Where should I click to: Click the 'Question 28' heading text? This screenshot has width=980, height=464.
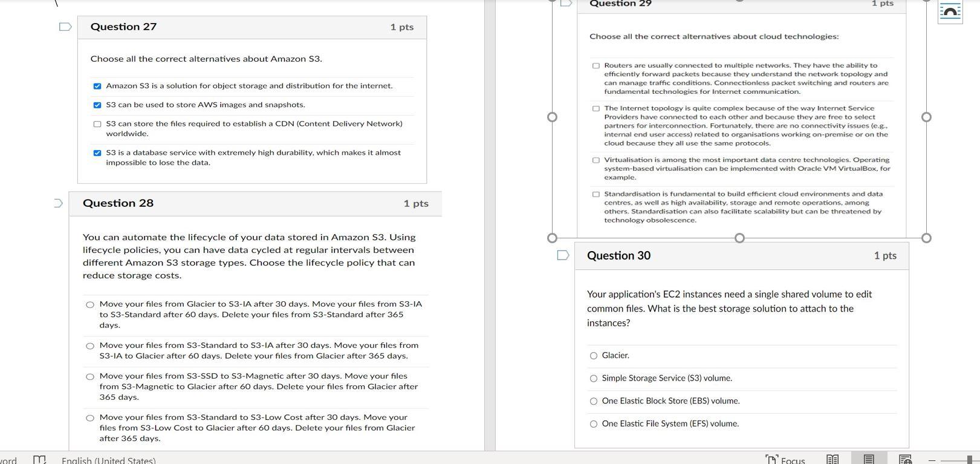pyautogui.click(x=118, y=203)
